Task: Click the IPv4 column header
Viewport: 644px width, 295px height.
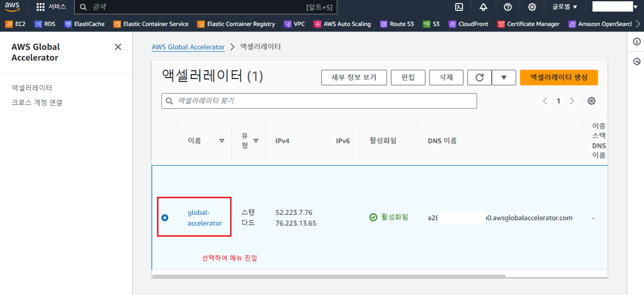Action: tap(282, 141)
